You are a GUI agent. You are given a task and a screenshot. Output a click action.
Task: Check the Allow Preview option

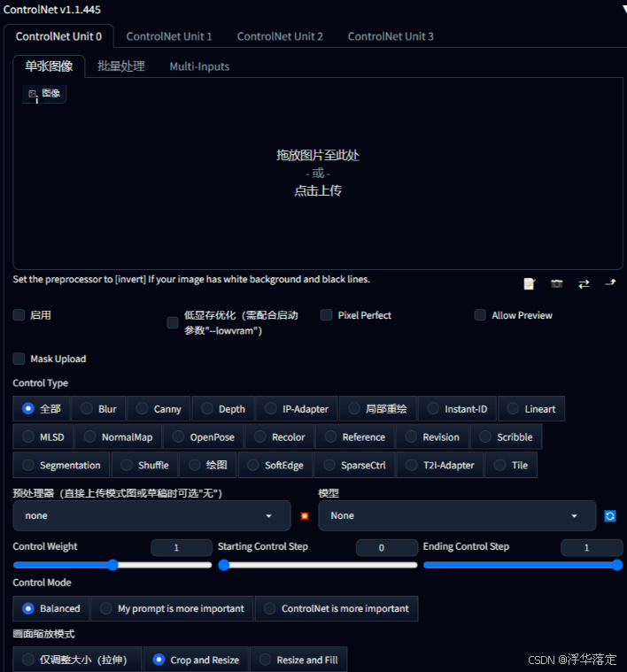(480, 315)
